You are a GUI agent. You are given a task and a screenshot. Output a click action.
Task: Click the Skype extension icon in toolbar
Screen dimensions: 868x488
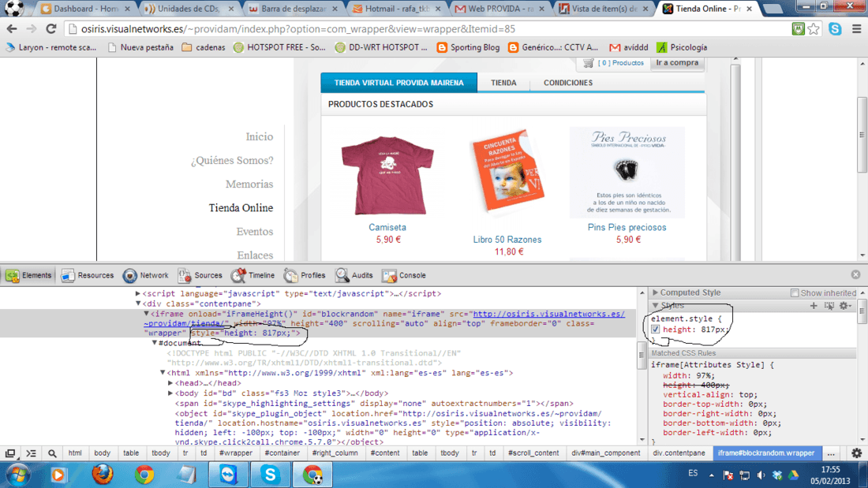(x=835, y=28)
